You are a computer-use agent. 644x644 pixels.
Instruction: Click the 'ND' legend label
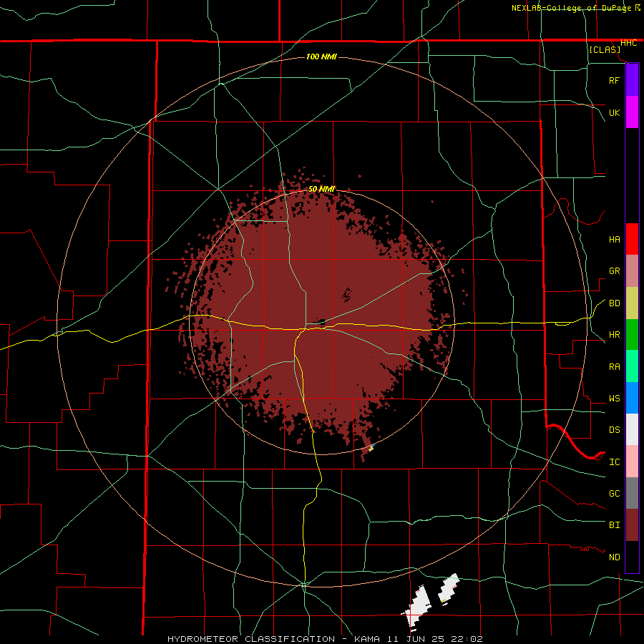[x=614, y=557]
